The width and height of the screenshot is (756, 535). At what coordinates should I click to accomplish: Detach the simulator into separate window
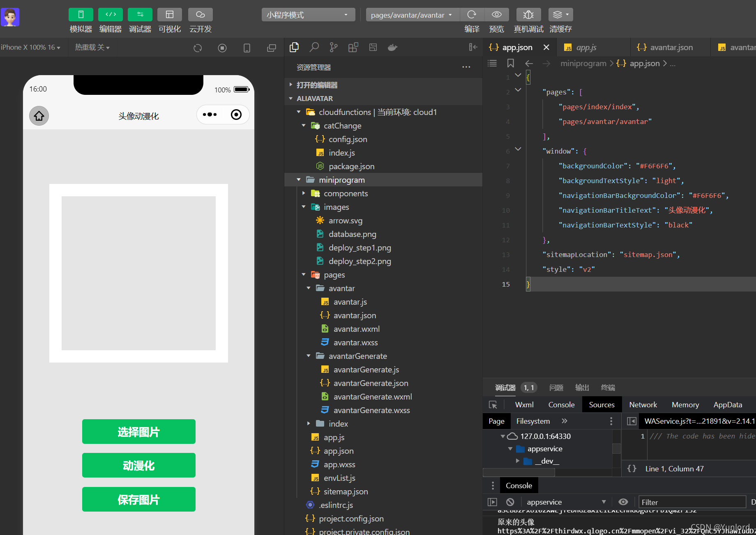point(272,48)
